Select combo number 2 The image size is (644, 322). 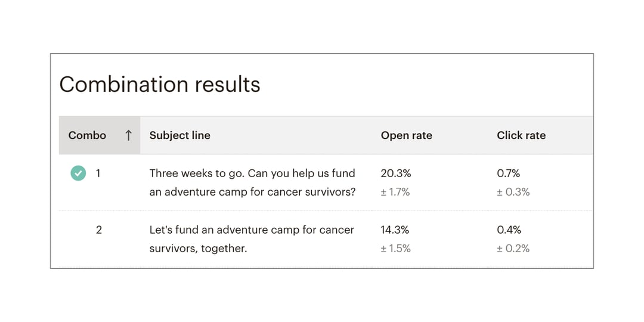coord(99,230)
